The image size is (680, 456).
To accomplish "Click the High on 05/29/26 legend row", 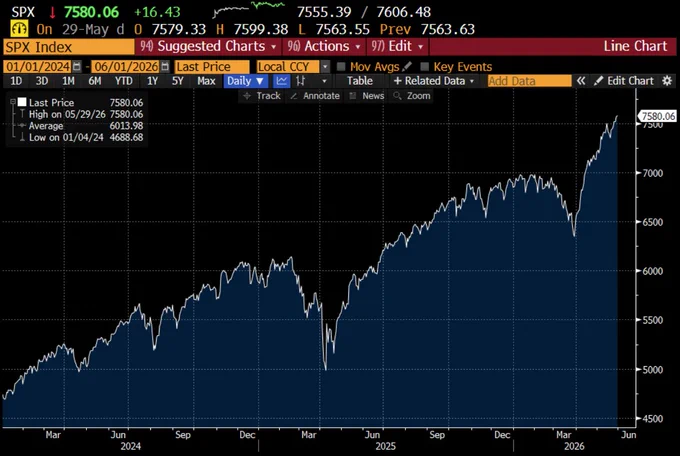I will 85,114.
